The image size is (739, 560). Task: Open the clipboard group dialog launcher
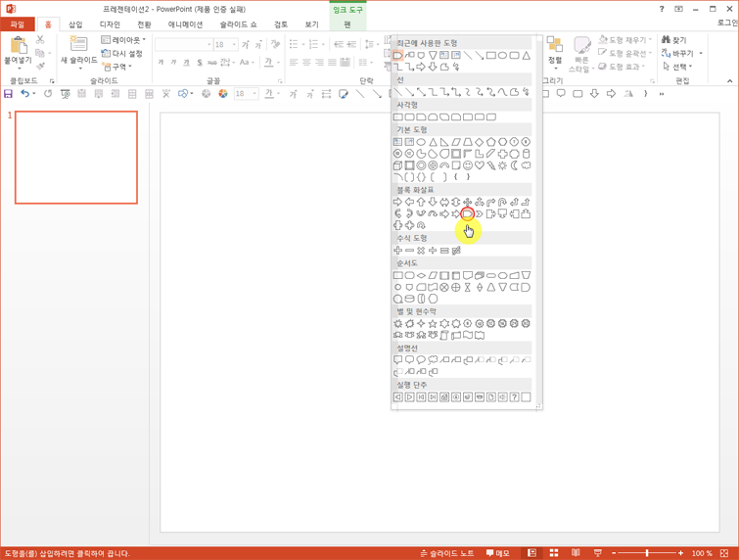(x=52, y=81)
